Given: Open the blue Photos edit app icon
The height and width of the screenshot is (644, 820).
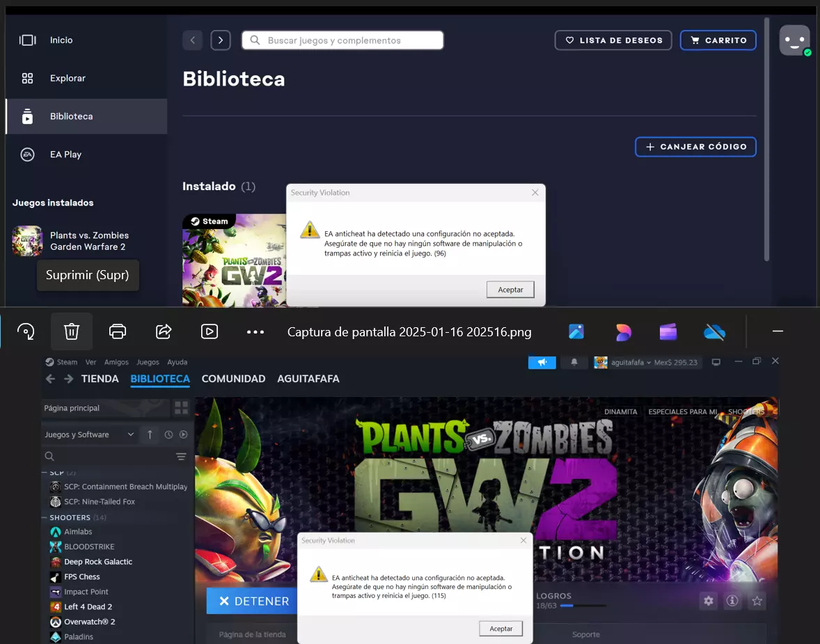Looking at the screenshot, I should 576,331.
